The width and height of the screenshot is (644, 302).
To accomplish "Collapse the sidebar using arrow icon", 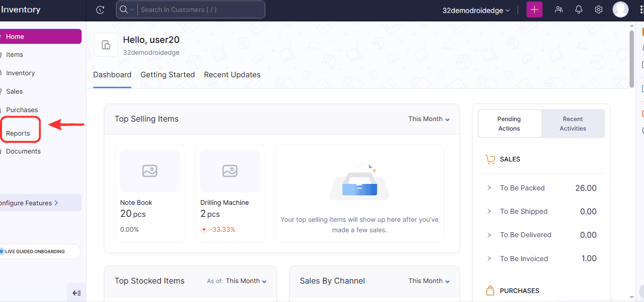I will point(77,293).
